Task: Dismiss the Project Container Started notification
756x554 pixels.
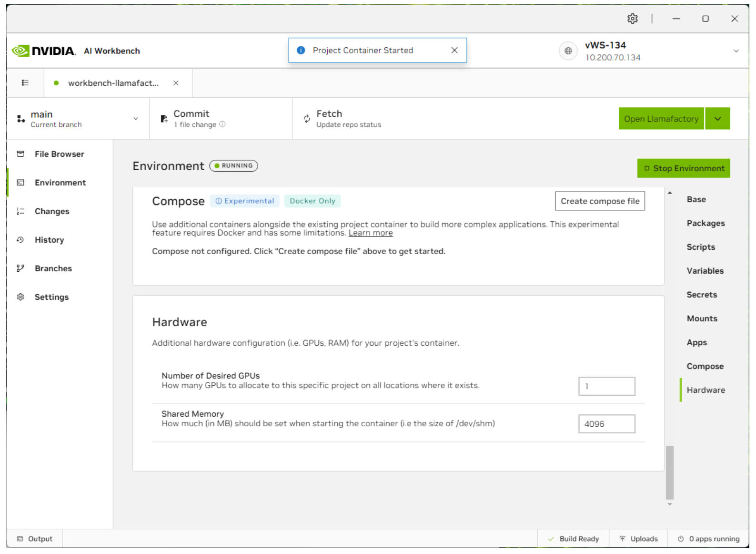Action: 454,51
